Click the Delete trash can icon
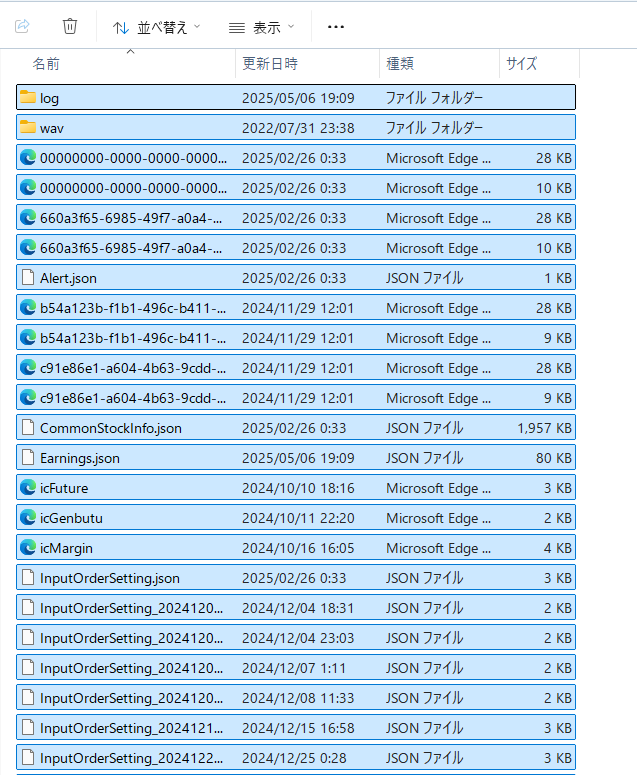The image size is (637, 775). point(70,26)
